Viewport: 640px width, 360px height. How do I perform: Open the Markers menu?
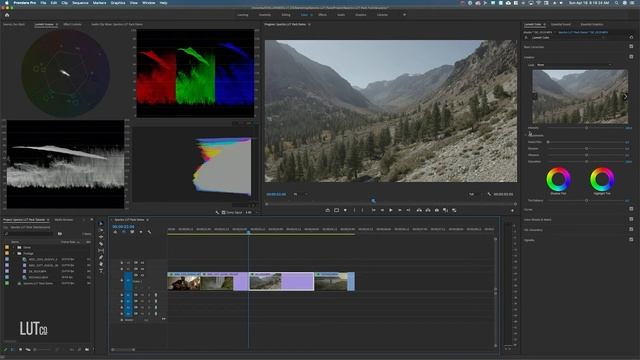[x=99, y=3]
